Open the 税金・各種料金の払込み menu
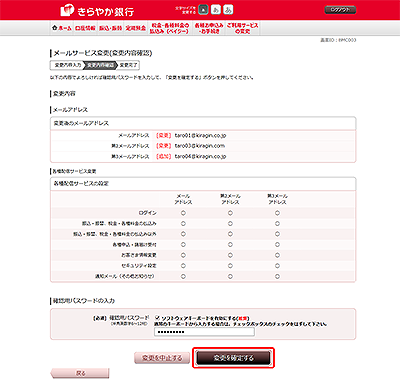The height and width of the screenshot is (390, 400). pos(169,28)
